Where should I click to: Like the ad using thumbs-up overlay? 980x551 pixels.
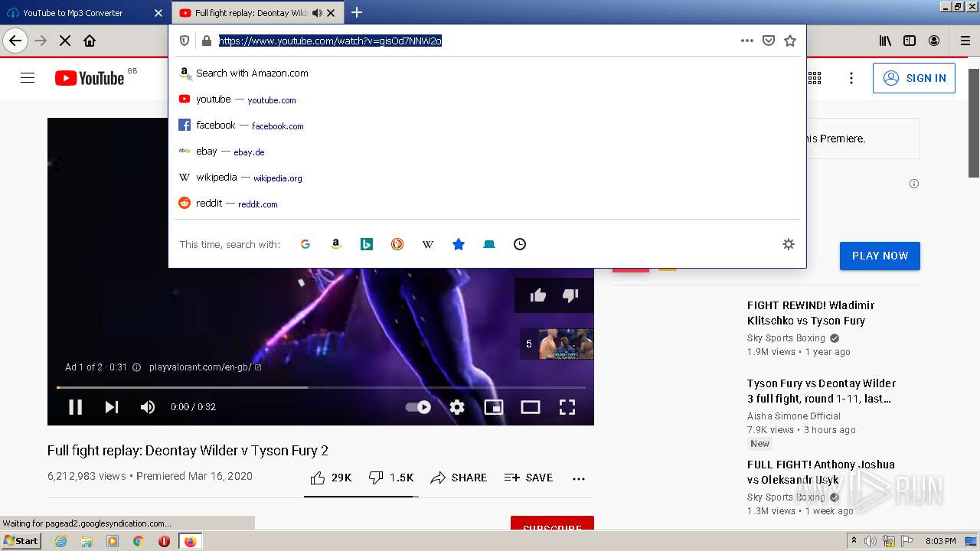538,295
